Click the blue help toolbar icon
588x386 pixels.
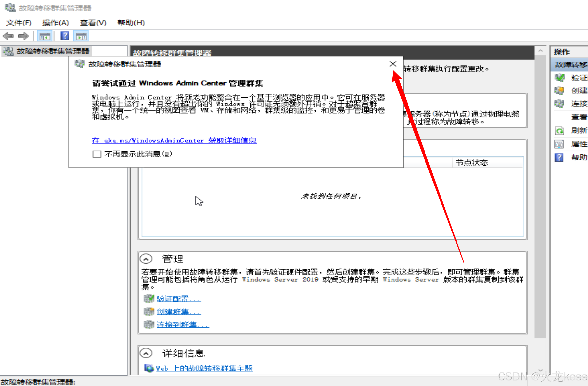click(65, 36)
